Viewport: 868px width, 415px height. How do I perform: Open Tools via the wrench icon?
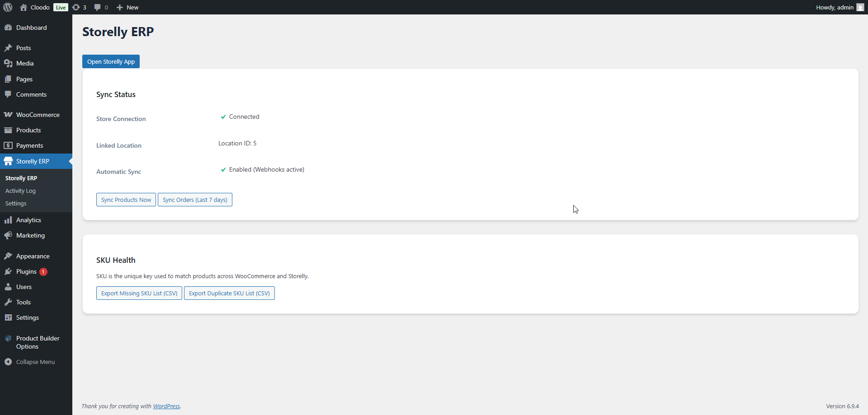click(x=8, y=302)
